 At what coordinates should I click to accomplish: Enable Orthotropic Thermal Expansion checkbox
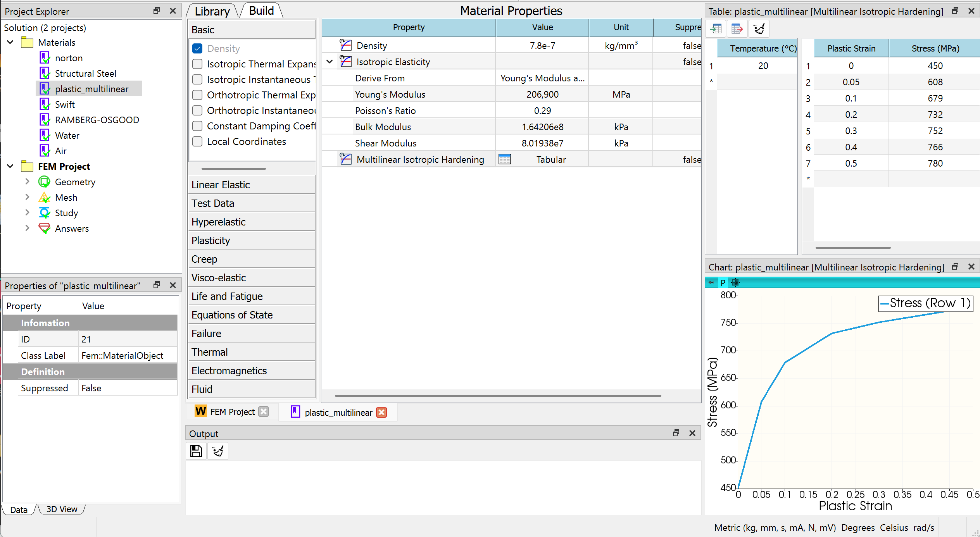click(197, 95)
